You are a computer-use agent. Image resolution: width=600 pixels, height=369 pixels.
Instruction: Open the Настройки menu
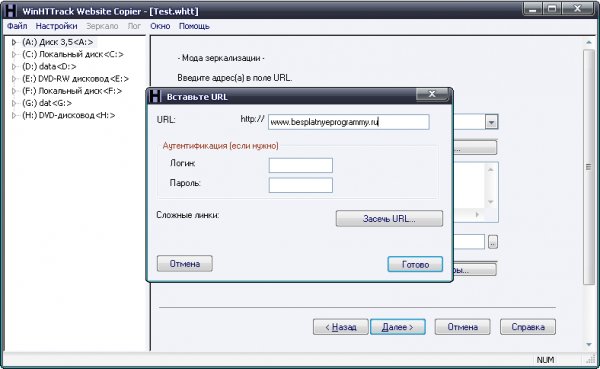tap(56, 26)
